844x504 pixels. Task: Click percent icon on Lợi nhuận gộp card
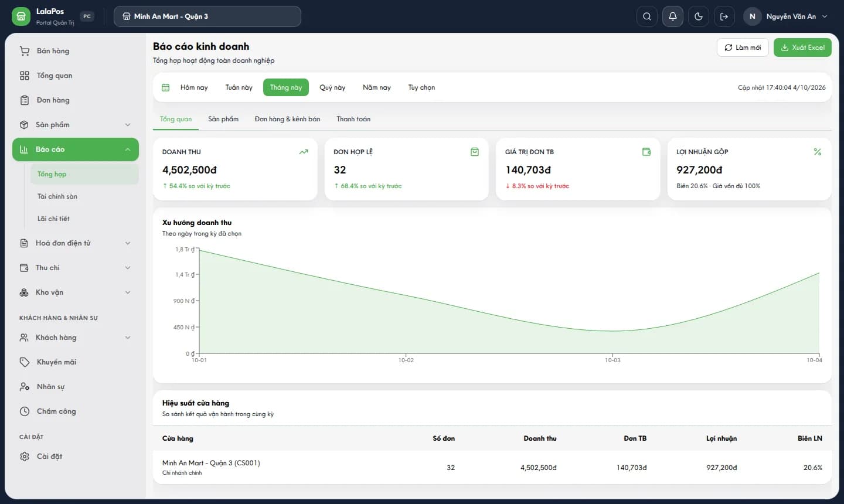click(x=818, y=152)
